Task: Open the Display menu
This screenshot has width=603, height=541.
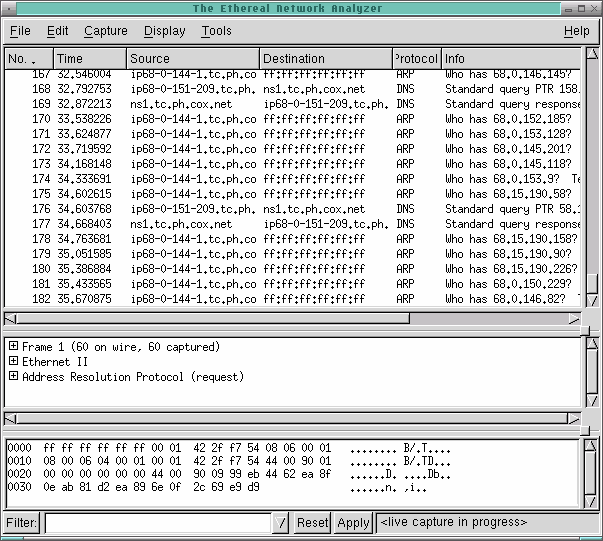Action: (x=165, y=31)
